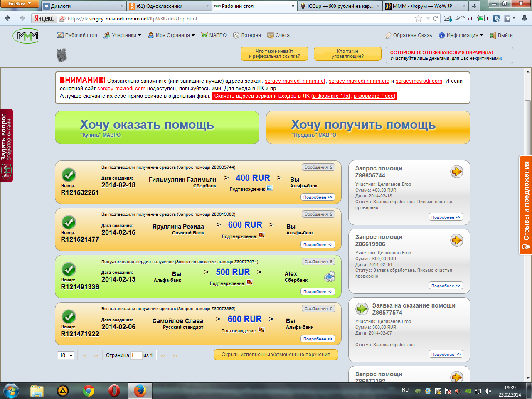Switch to MMM Форум browser tab
Screen dimensions: 532x399
[425, 6]
